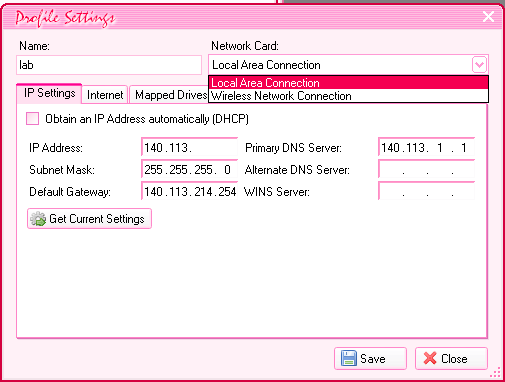Click the Primary DNS Server field
The image size is (505, 382).
click(x=426, y=147)
